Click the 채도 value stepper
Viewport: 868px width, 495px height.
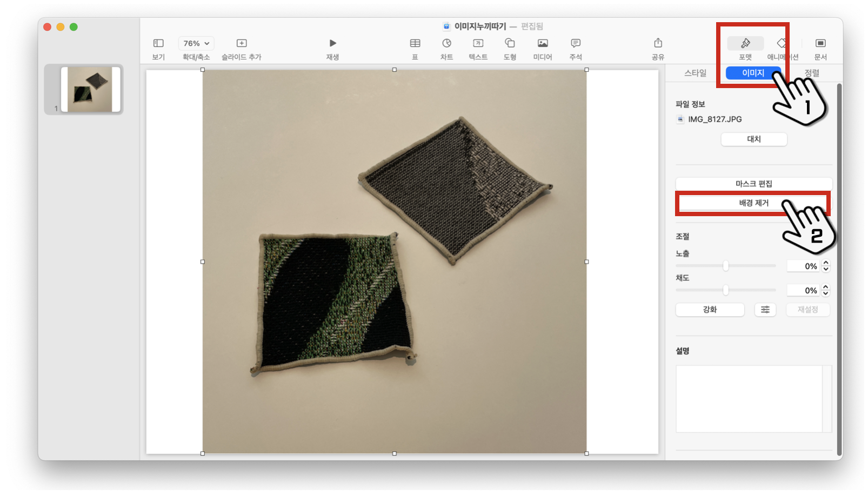click(826, 290)
